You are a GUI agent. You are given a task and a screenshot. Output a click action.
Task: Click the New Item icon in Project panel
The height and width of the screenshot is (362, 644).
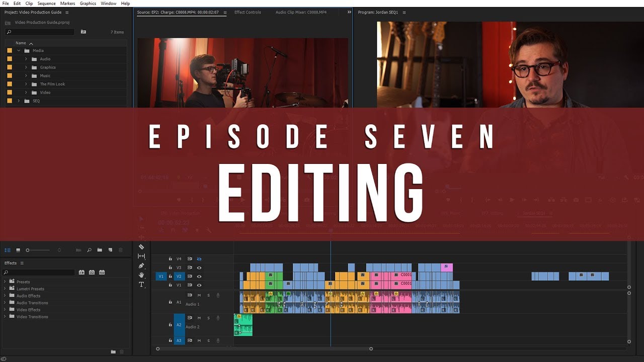pyautogui.click(x=110, y=250)
